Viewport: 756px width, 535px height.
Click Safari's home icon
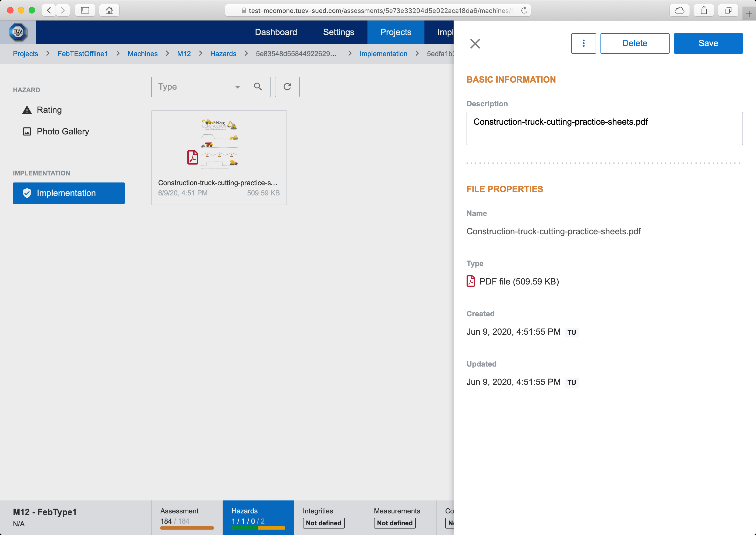coord(109,10)
